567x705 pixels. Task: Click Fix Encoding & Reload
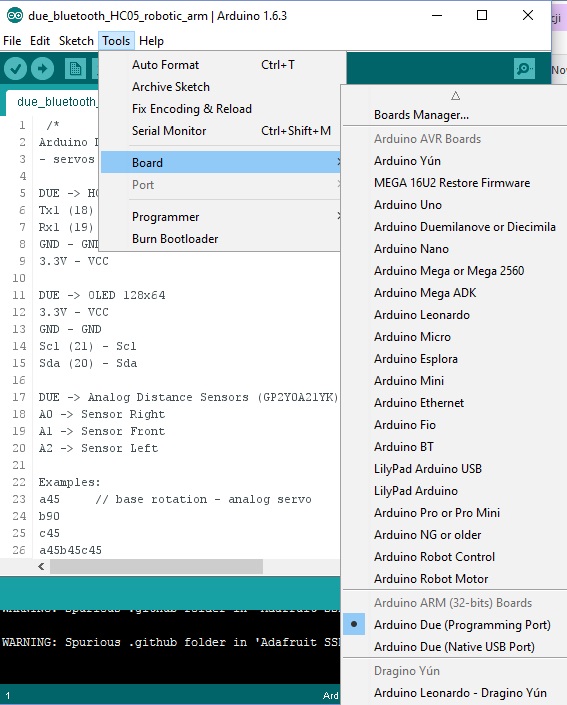pos(220,109)
